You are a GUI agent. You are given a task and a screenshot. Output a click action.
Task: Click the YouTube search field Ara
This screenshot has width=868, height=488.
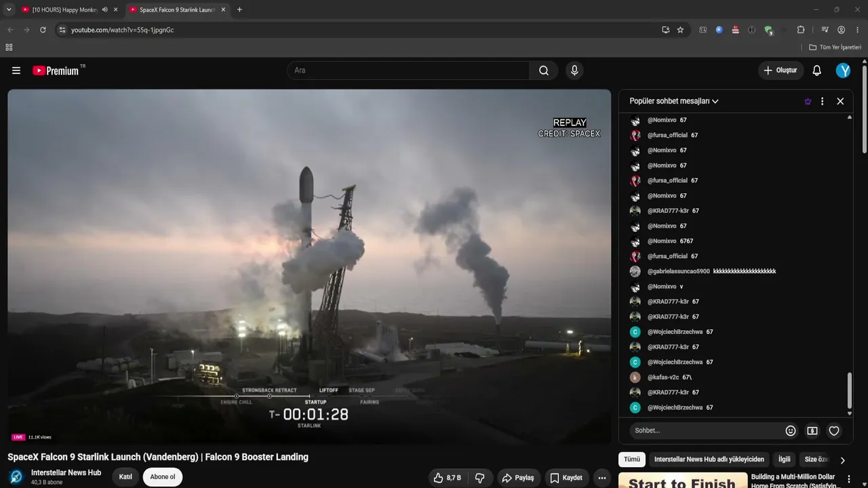coord(408,70)
